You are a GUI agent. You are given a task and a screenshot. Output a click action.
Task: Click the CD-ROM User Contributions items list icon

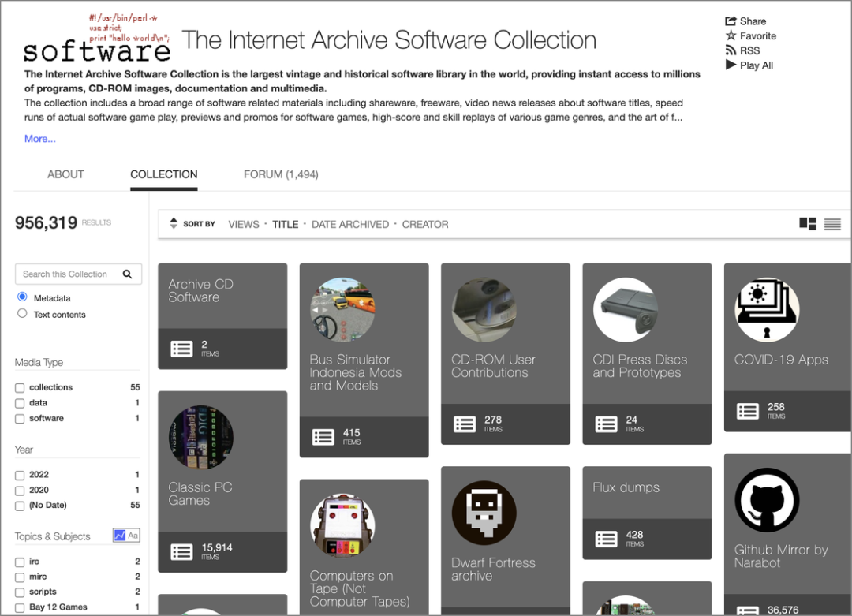465,424
